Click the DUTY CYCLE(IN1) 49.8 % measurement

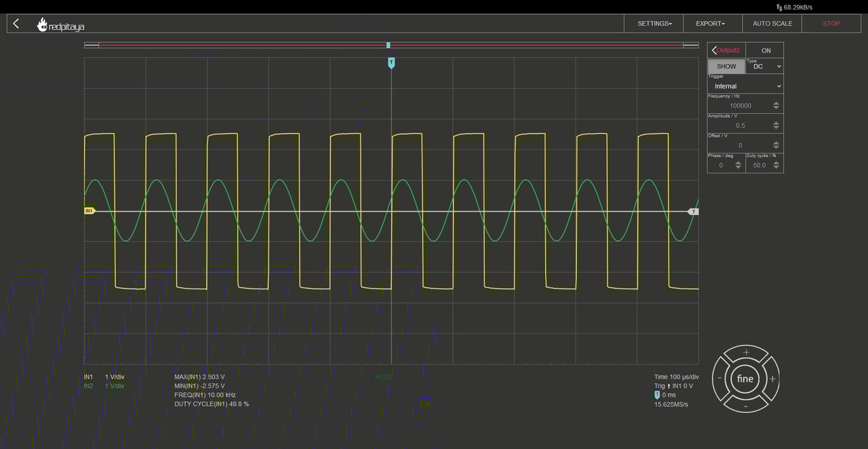click(x=212, y=404)
